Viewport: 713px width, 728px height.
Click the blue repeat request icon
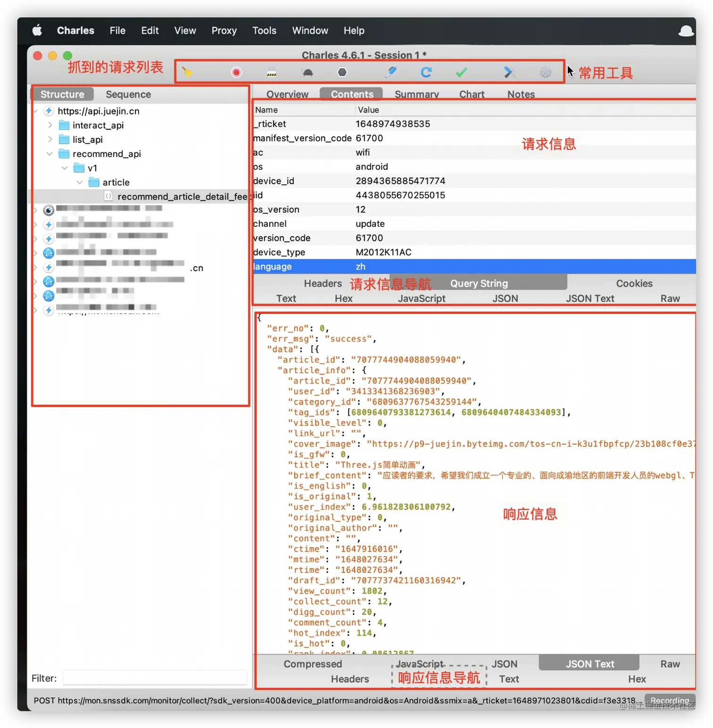[426, 72]
